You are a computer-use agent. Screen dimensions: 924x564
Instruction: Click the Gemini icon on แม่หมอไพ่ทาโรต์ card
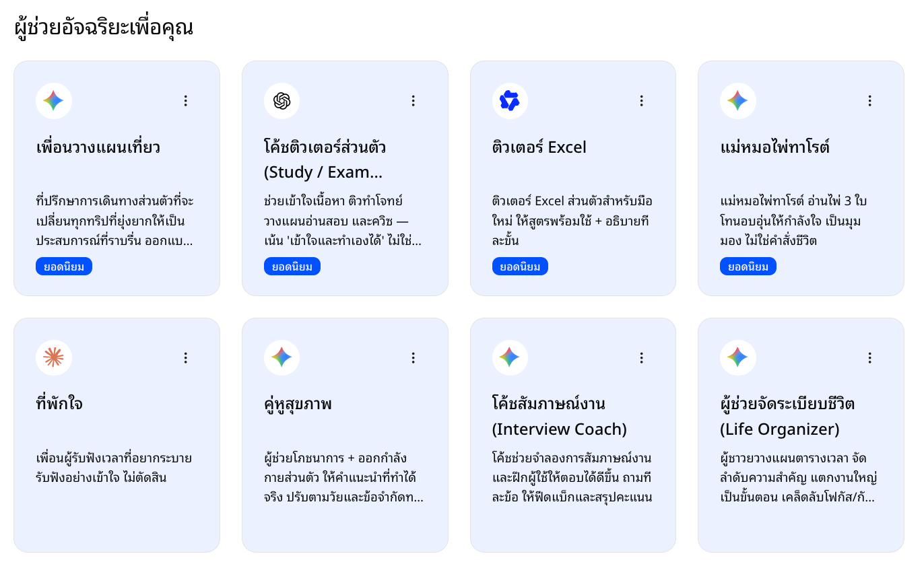point(737,101)
